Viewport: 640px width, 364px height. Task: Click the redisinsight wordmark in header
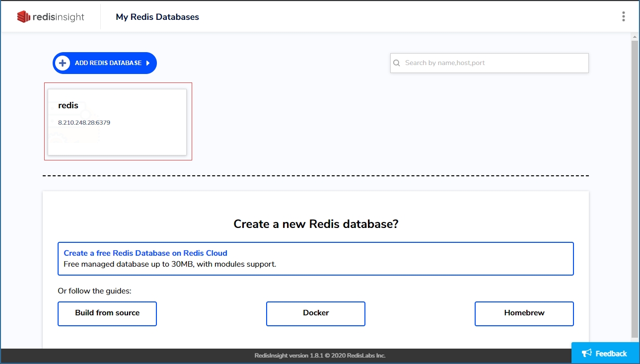[x=59, y=17]
